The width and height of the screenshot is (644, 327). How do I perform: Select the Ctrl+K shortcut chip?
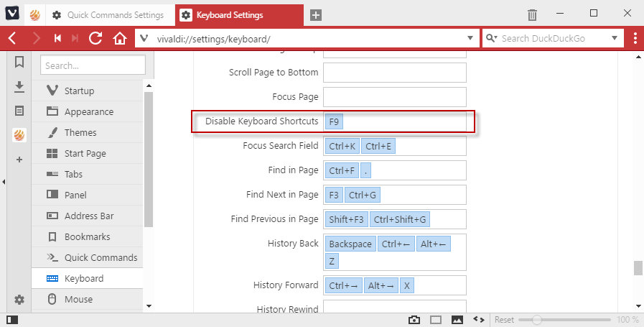(x=342, y=146)
